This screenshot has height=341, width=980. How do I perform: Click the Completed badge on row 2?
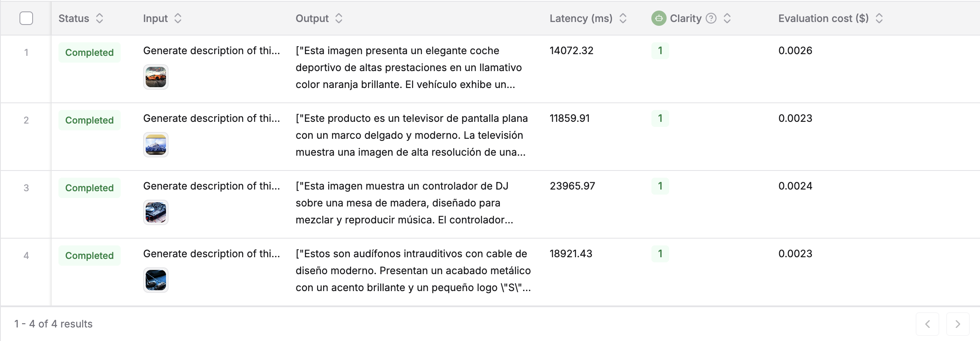point(89,120)
